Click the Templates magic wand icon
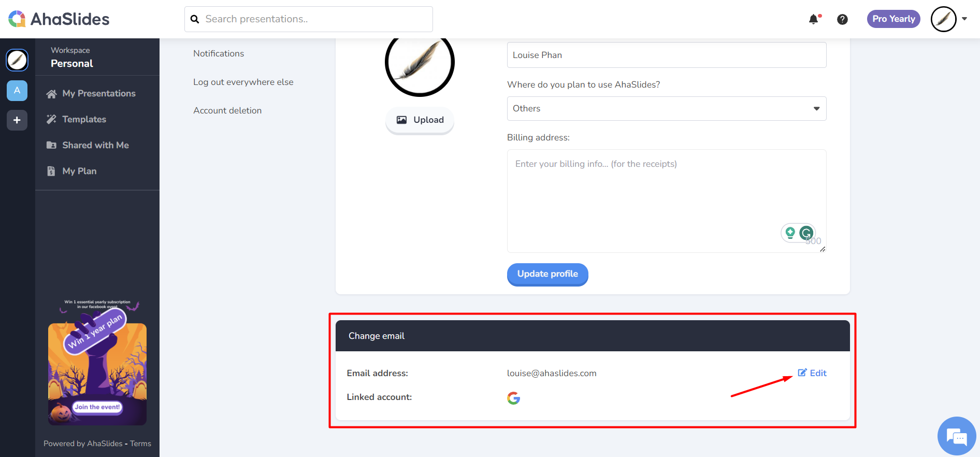980x457 pixels. [x=51, y=119]
